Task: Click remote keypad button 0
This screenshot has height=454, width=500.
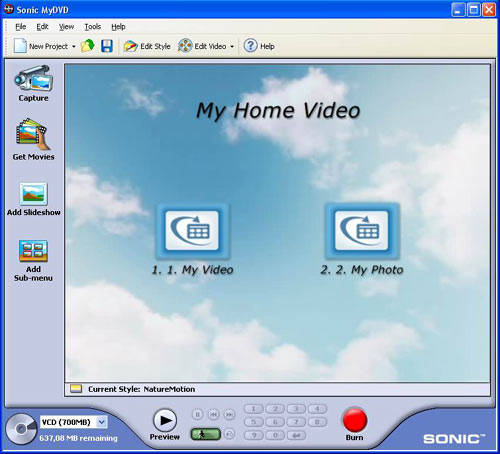Action: pos(275,435)
